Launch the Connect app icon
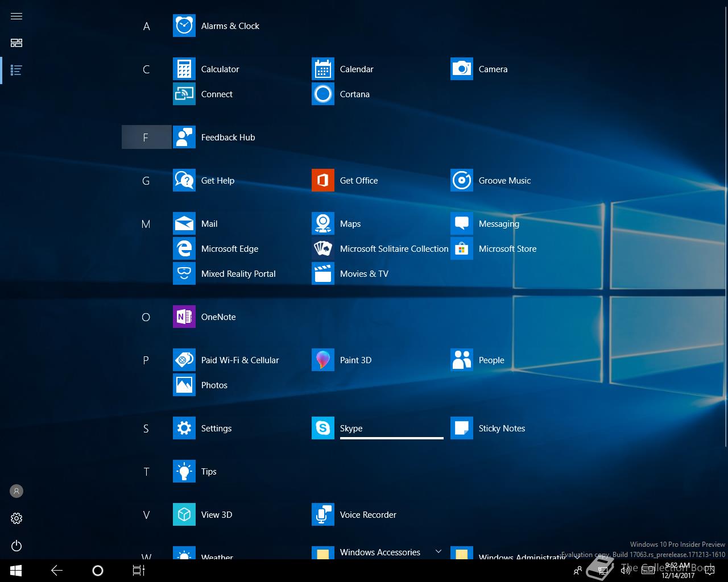The height and width of the screenshot is (582, 728). [x=184, y=94]
